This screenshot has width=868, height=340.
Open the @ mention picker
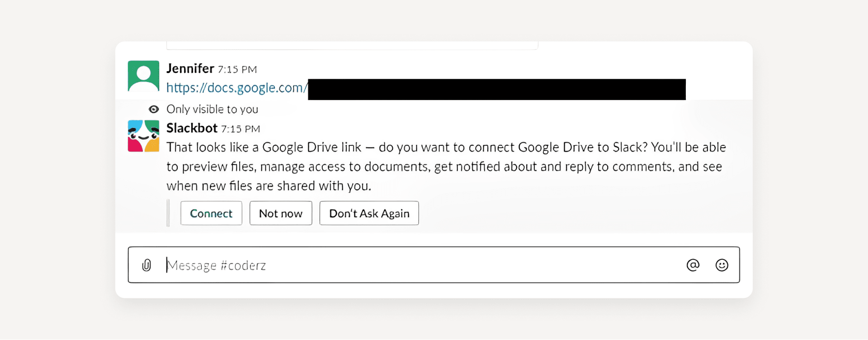tap(693, 265)
